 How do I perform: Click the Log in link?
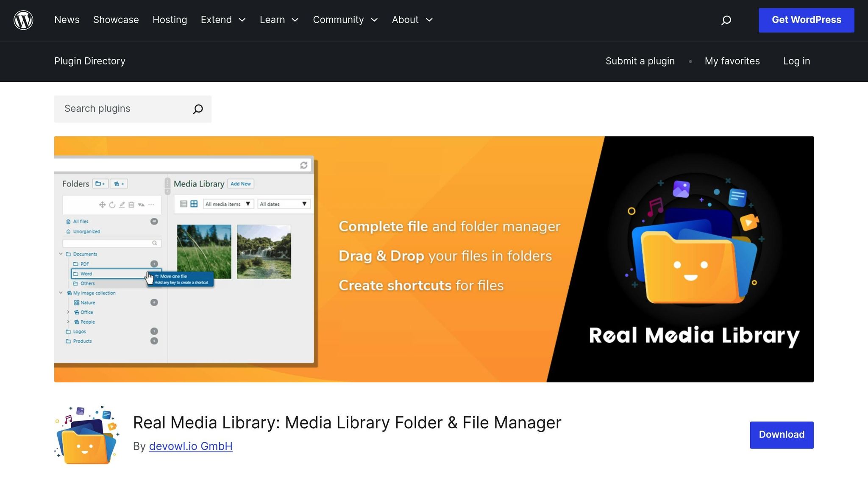796,61
